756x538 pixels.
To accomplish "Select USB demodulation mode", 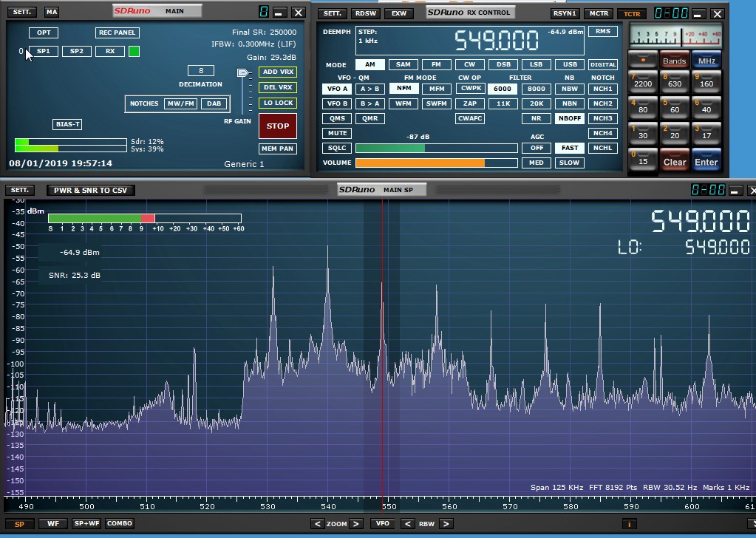I will pos(570,64).
